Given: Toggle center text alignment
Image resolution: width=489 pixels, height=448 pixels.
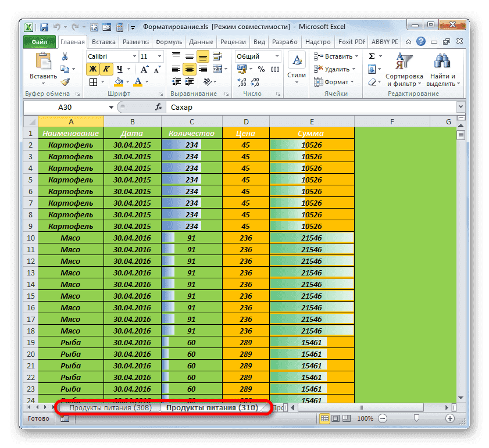Looking at the screenshot, I should click(190, 69).
